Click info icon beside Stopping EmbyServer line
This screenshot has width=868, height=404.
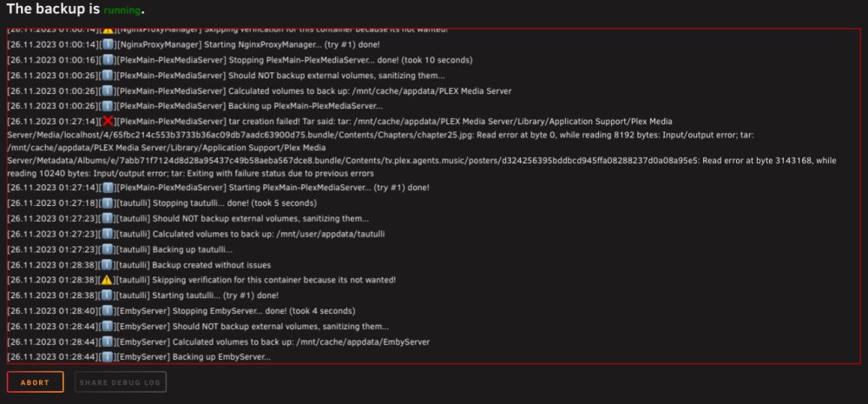(x=108, y=311)
